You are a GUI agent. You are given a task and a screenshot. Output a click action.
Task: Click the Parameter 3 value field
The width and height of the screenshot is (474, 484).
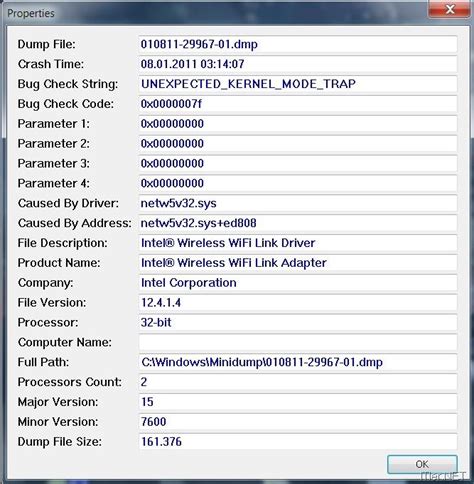[298, 164]
